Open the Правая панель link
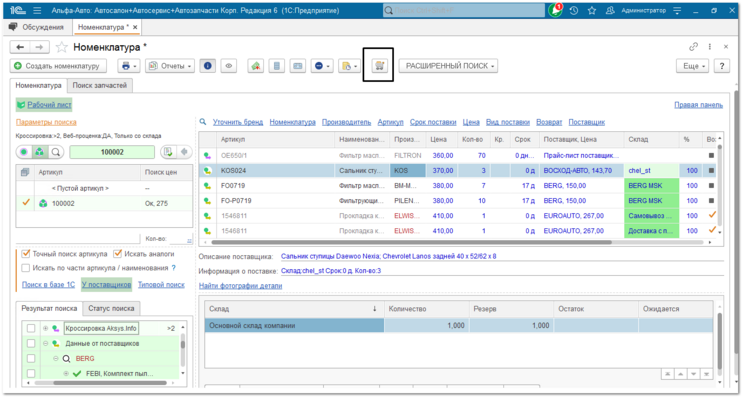The height and width of the screenshot is (398, 743). (x=698, y=105)
